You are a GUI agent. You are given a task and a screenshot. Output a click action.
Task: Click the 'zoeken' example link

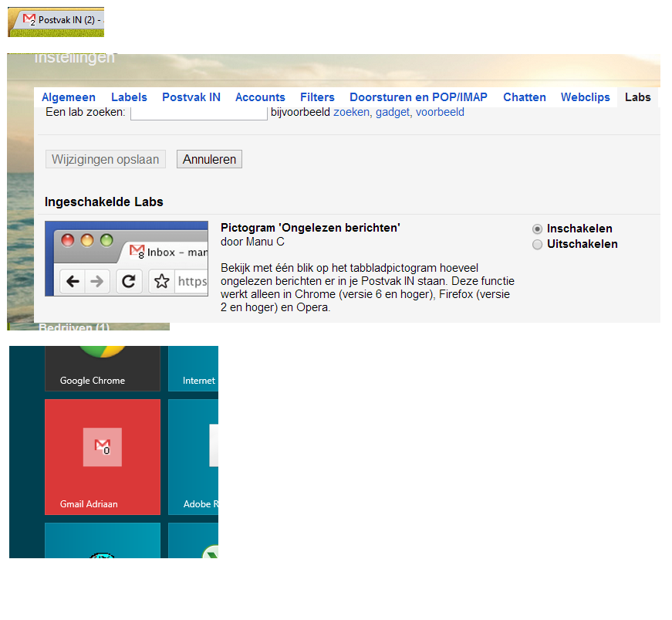[351, 113]
